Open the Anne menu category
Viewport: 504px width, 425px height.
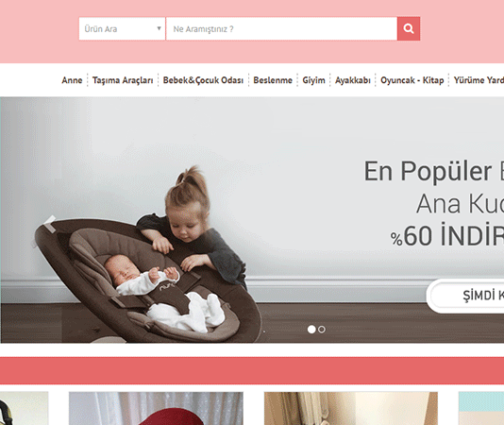(x=72, y=80)
